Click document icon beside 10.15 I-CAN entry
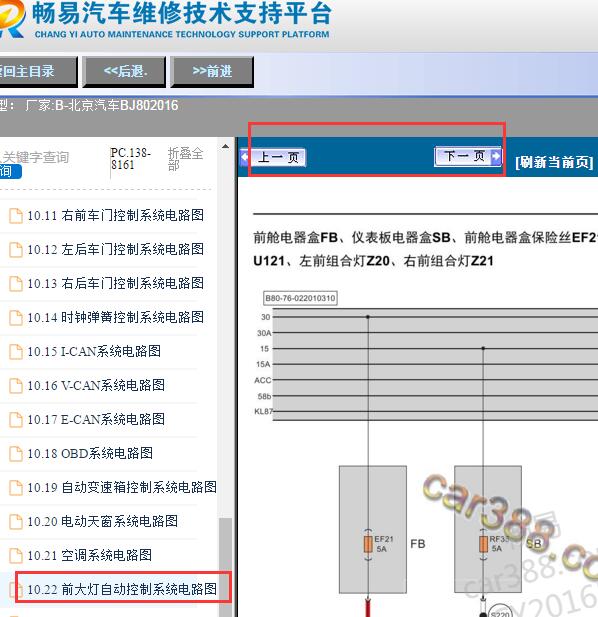 click(x=16, y=351)
